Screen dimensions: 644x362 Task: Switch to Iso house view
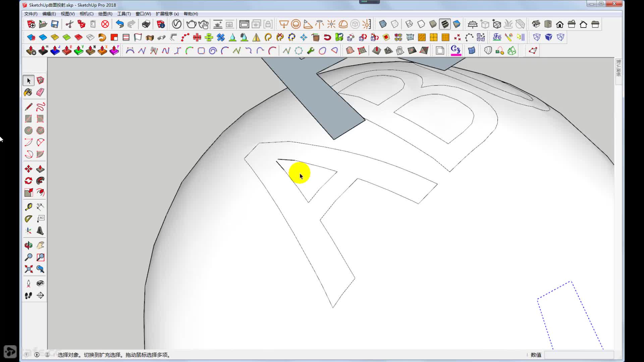536,24
